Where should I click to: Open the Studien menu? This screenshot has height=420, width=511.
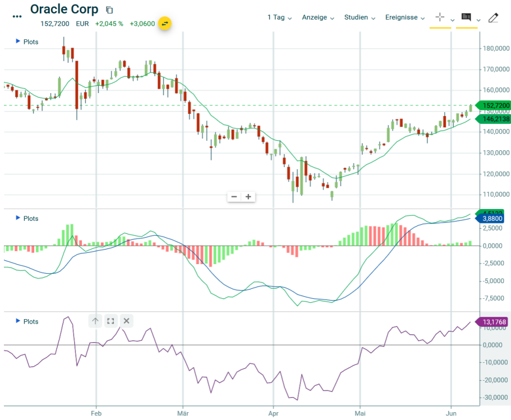[360, 17]
